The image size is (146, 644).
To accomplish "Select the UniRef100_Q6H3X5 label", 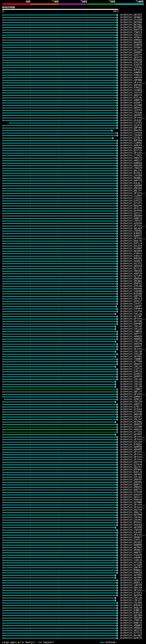I will 131,266.
